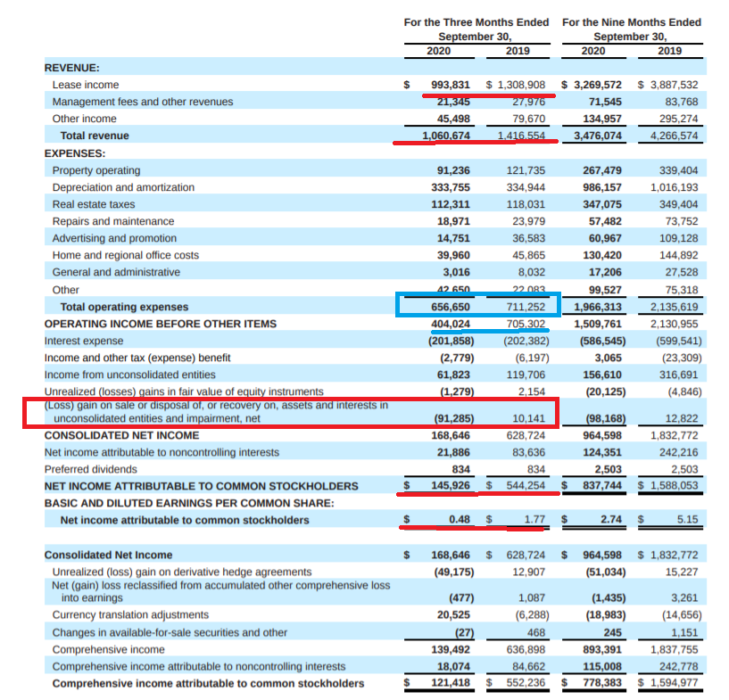Click the 20,525 currency translation value
729x700 pixels.
tap(453, 615)
